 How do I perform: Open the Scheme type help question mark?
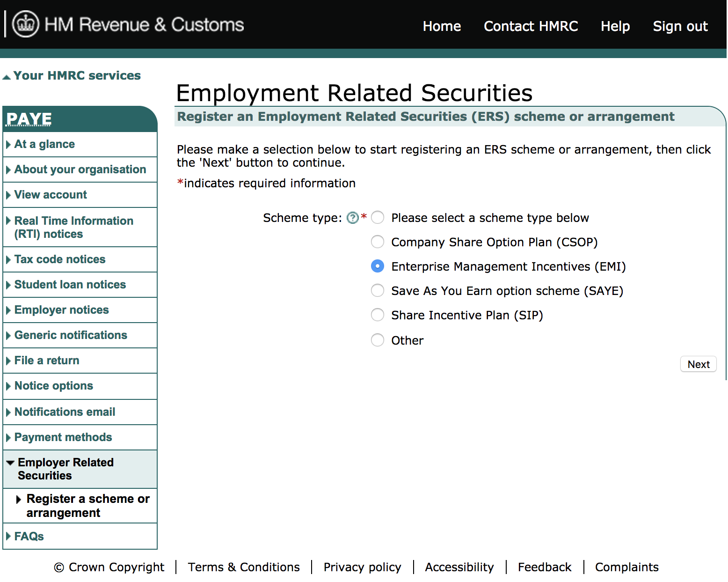[x=352, y=217]
